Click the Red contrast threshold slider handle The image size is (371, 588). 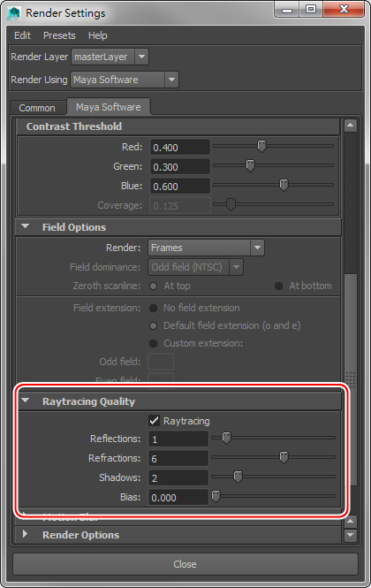[x=261, y=146]
